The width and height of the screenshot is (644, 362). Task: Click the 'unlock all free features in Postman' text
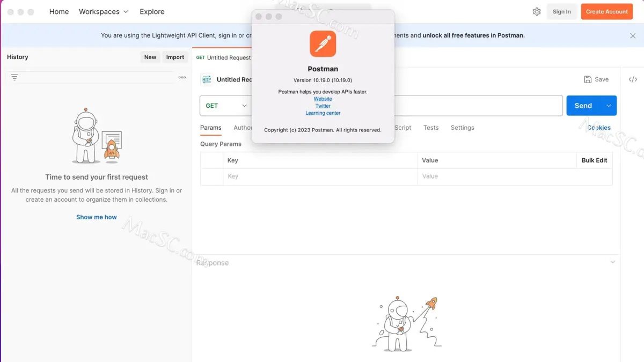tap(473, 35)
